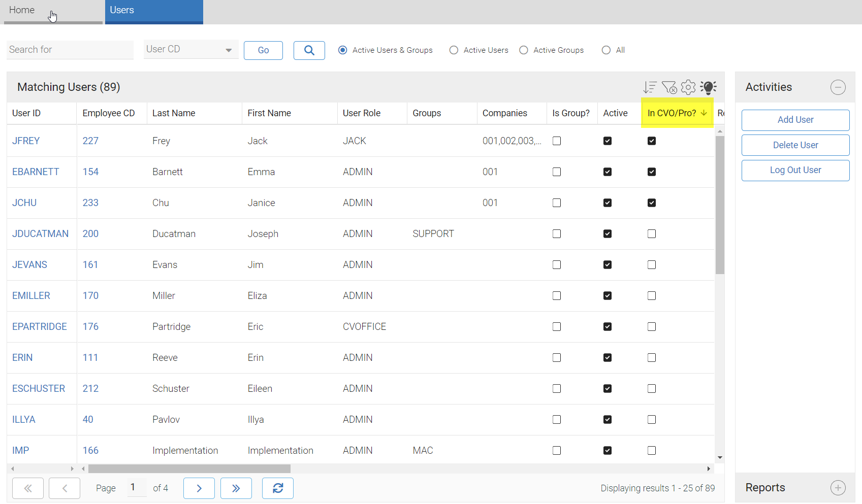862x504 pixels.
Task: Toggle In CVO/Pro? checkbox for EPARTRIDGE
Action: (x=652, y=327)
